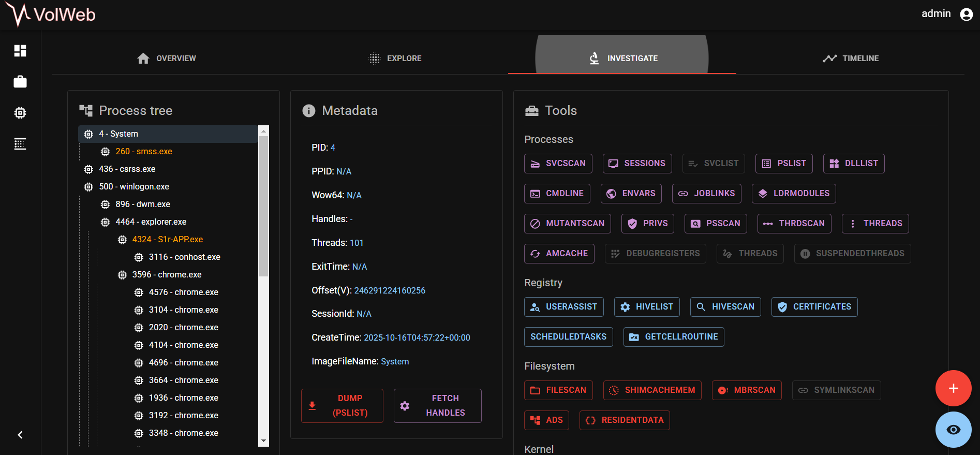This screenshot has height=455, width=980.
Task: Run the SVCSCAN tool
Action: [558, 164]
